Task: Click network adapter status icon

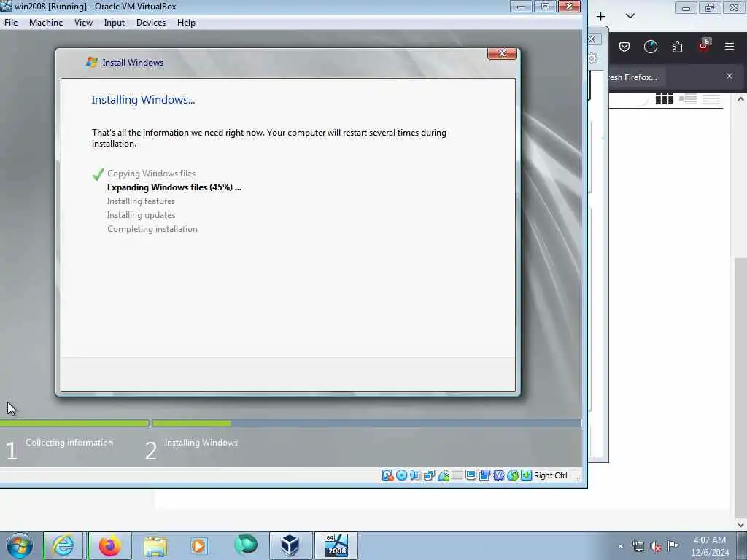Action: (429, 475)
